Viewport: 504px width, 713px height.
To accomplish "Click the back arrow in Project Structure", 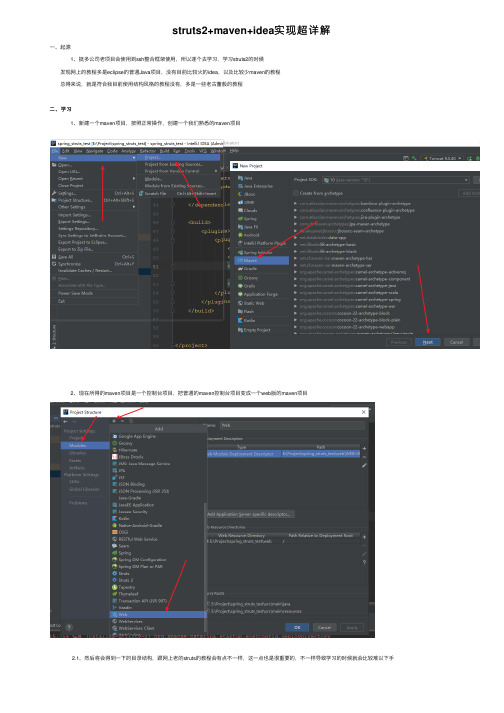I will (x=66, y=422).
